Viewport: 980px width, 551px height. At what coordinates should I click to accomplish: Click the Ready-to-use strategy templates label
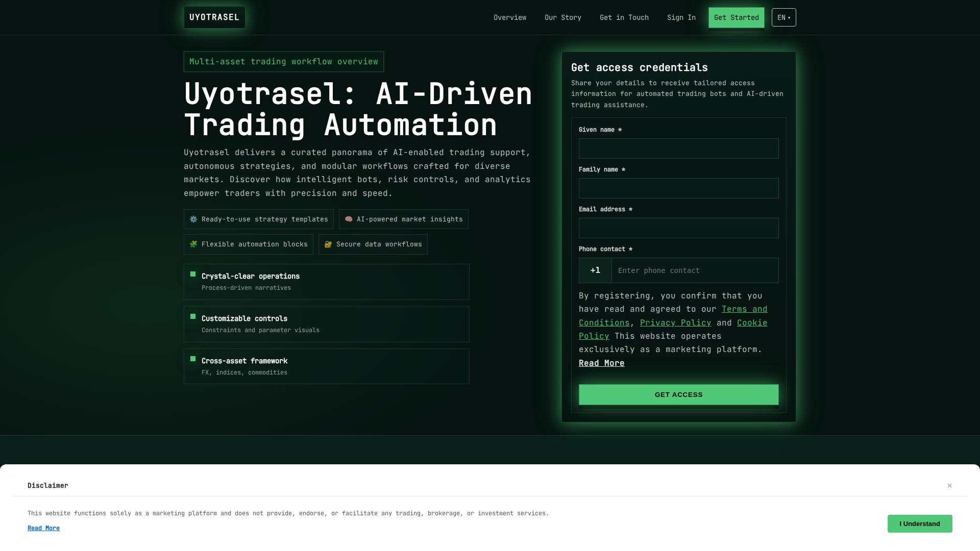pyautogui.click(x=265, y=219)
